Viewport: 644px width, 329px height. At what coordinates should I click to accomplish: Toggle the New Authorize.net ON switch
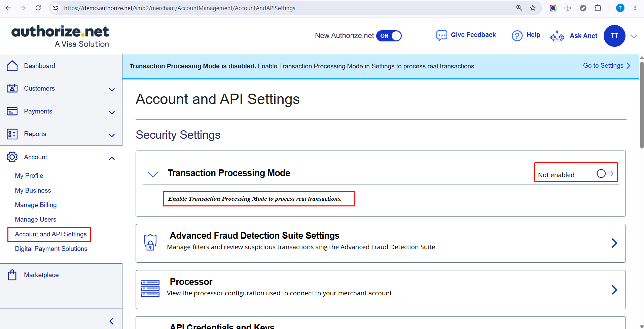(x=389, y=36)
